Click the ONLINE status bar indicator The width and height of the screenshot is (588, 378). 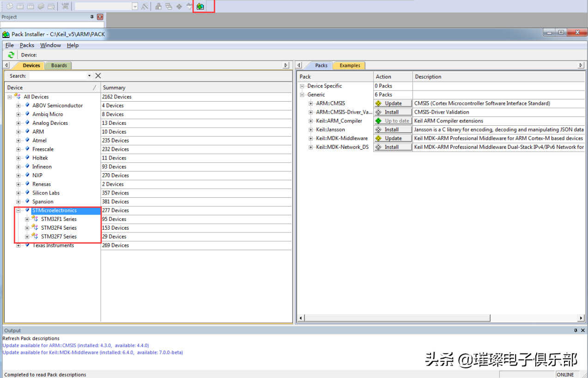pyautogui.click(x=565, y=374)
